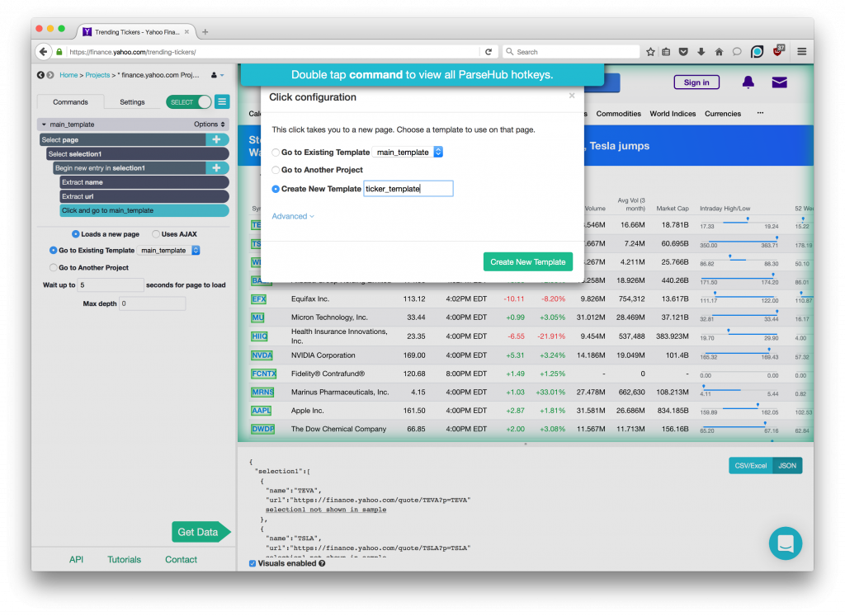Open Commodities in Yahoo navigation
Viewport: 845px width, 616px height.
(x=618, y=114)
